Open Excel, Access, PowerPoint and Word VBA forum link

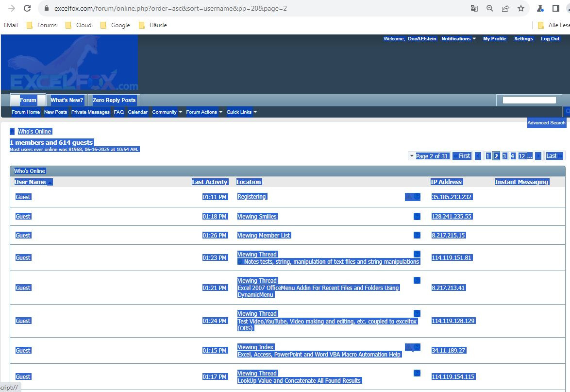point(319,354)
